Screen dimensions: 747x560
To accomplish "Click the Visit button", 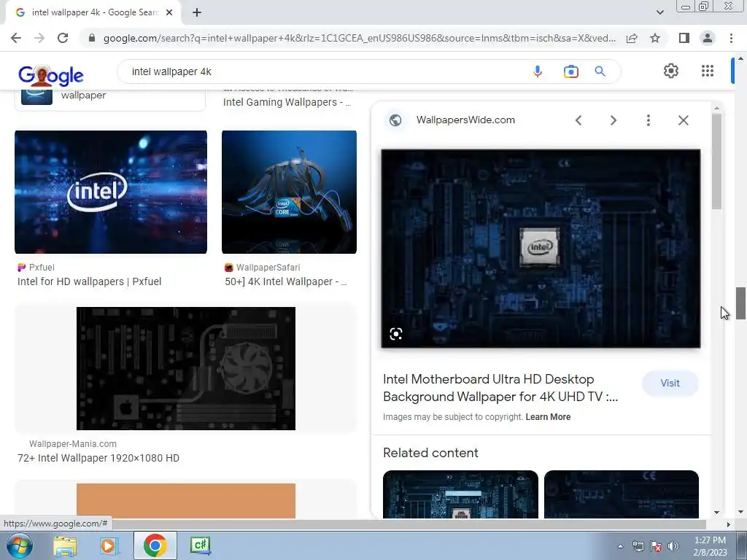I will (670, 384).
